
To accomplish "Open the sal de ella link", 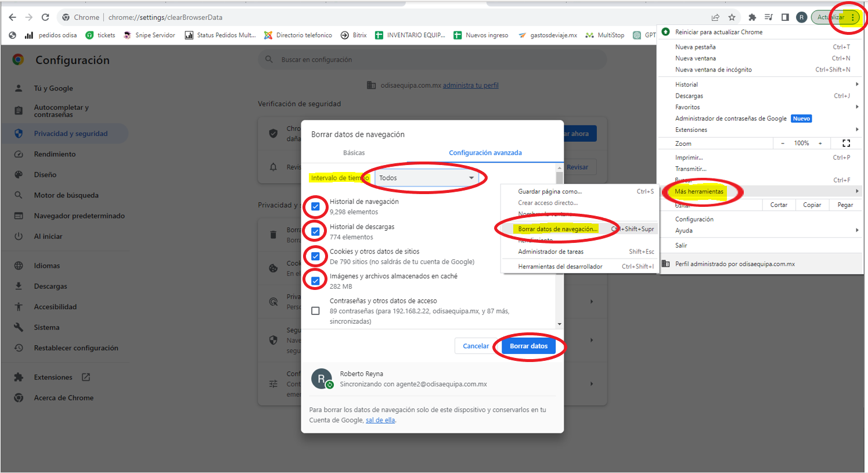I will pos(380,420).
